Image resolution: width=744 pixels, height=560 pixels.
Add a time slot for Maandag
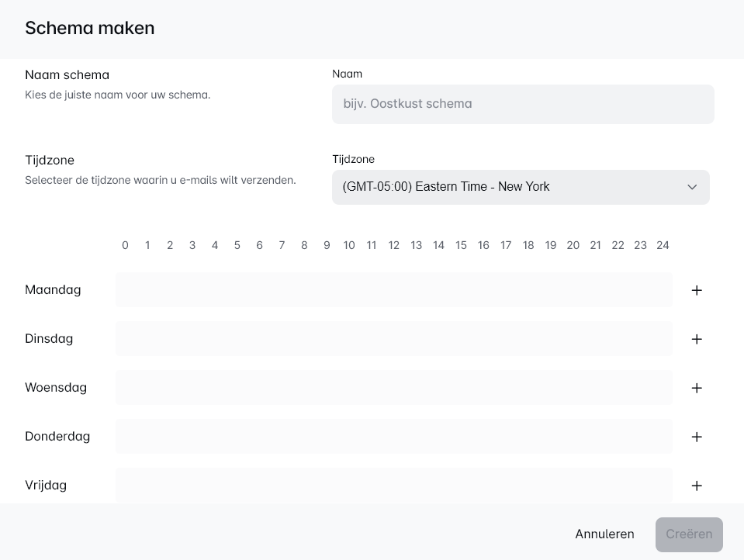click(x=696, y=290)
